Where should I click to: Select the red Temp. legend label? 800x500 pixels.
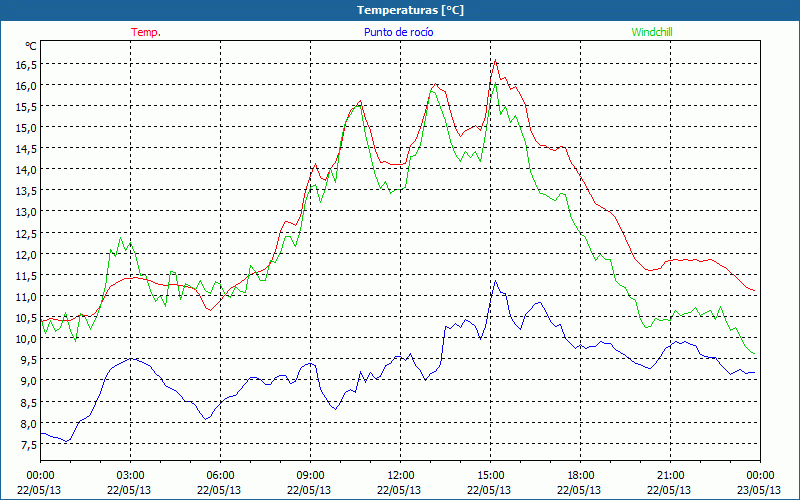(x=146, y=32)
